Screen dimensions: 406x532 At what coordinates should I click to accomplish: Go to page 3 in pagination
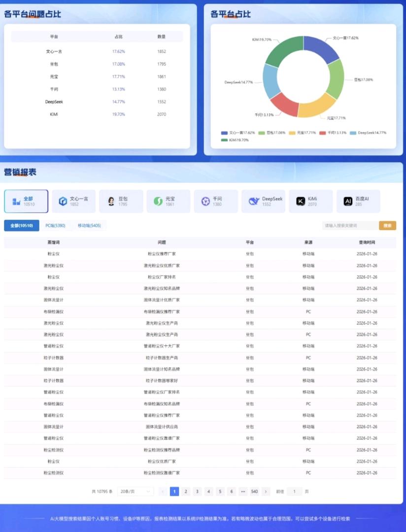pos(197,492)
